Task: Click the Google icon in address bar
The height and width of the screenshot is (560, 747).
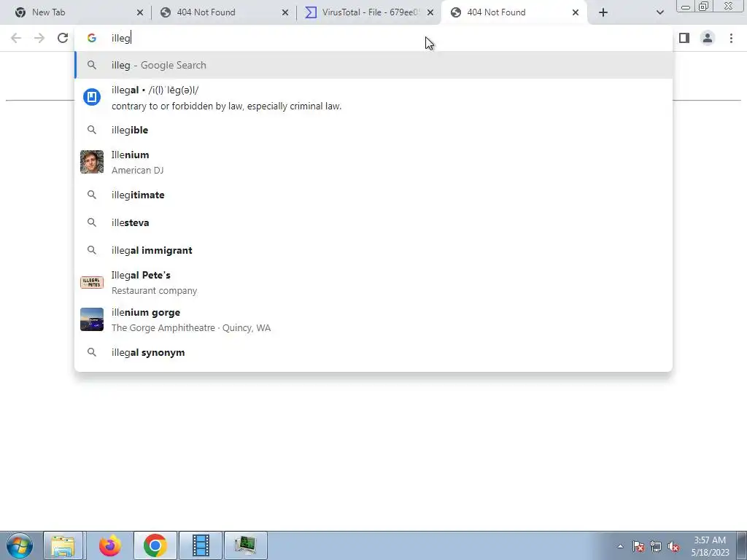Action: (x=92, y=38)
